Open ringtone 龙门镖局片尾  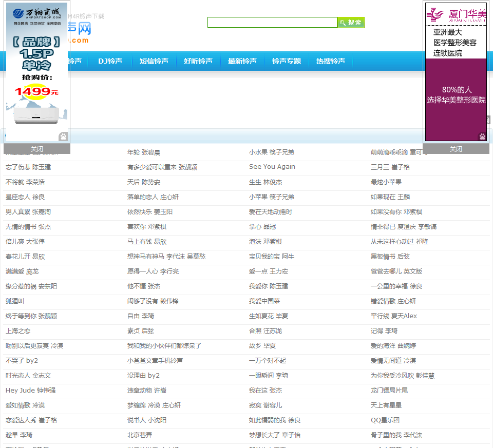(389, 391)
